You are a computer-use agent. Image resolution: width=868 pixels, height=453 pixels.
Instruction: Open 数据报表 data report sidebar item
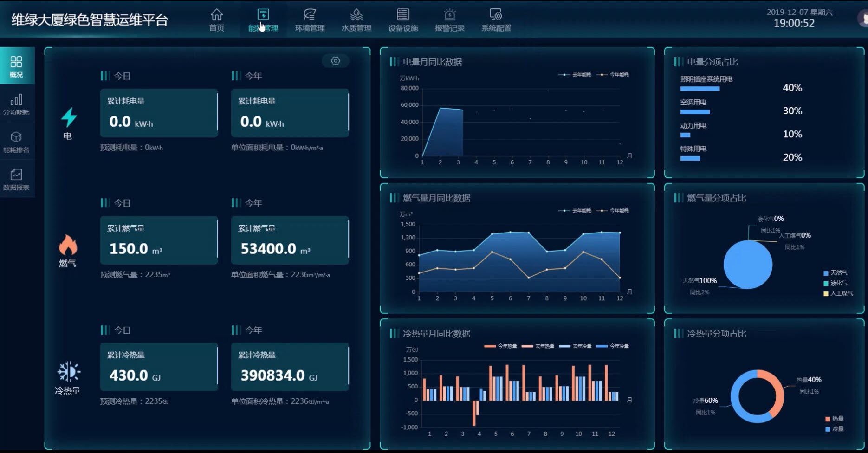pos(17,179)
